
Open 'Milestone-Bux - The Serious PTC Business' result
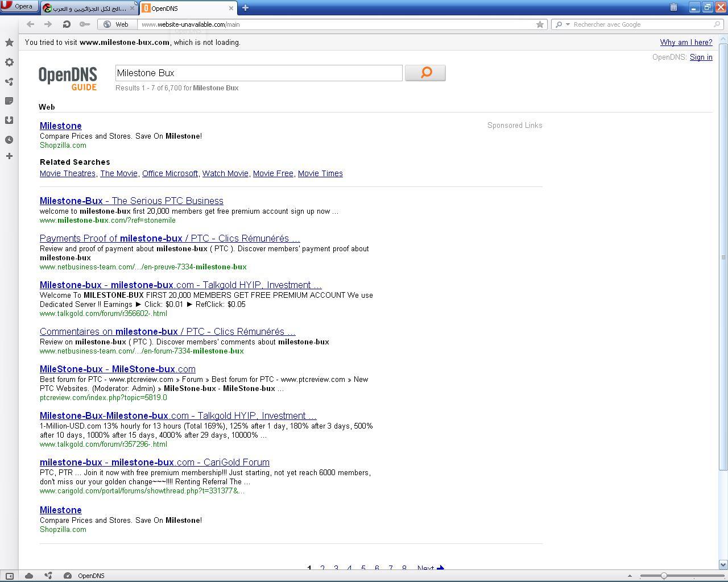point(131,201)
